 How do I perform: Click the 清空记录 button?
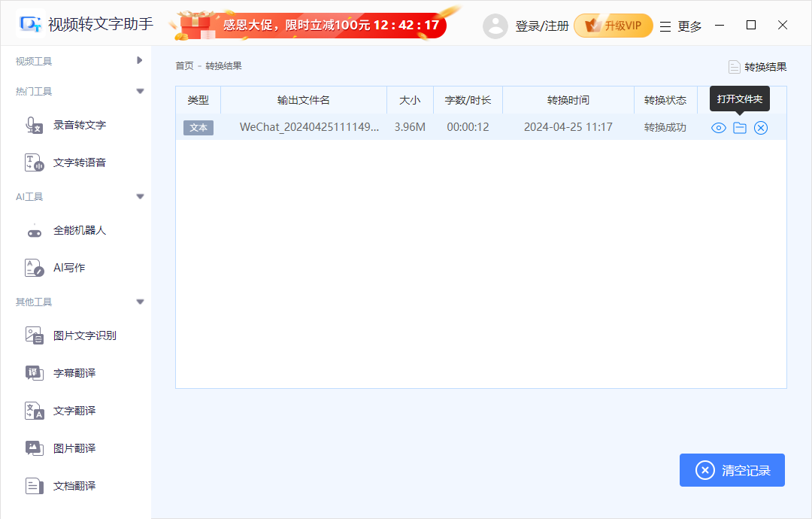(732, 470)
